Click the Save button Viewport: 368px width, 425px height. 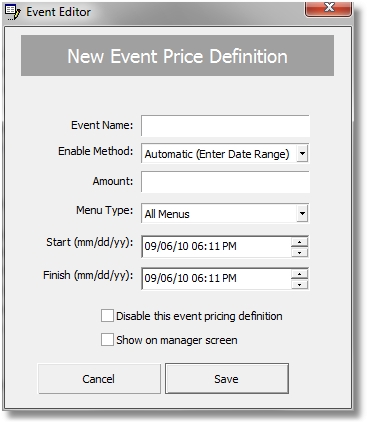(x=227, y=379)
